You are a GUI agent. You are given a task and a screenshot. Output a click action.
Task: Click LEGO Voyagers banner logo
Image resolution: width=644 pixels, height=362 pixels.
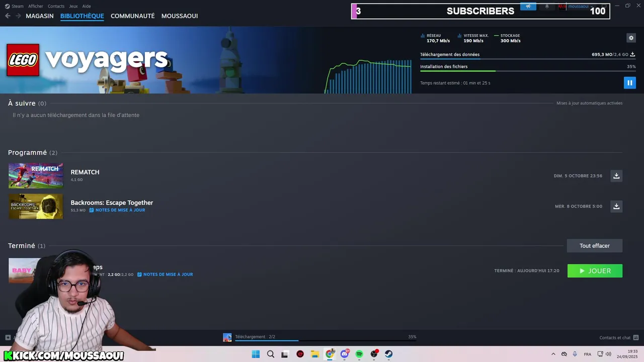coord(87,59)
